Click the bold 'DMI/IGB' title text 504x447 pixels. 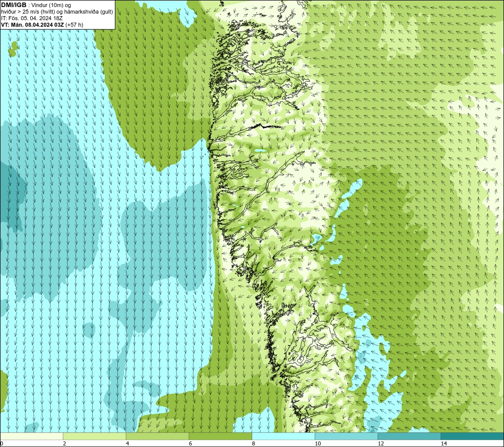(x=14, y=5)
